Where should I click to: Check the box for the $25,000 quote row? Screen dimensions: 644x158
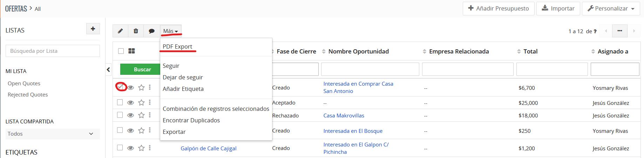tap(120, 102)
